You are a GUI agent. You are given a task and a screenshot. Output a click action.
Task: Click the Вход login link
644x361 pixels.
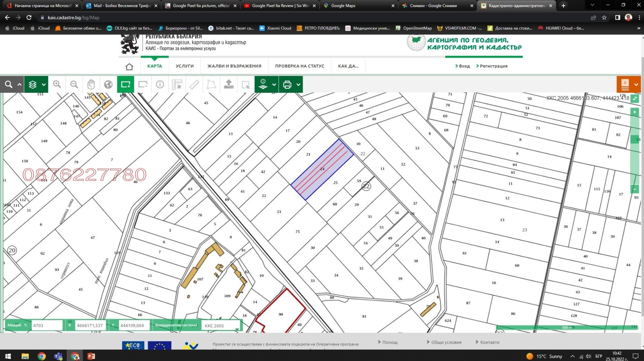click(x=464, y=66)
